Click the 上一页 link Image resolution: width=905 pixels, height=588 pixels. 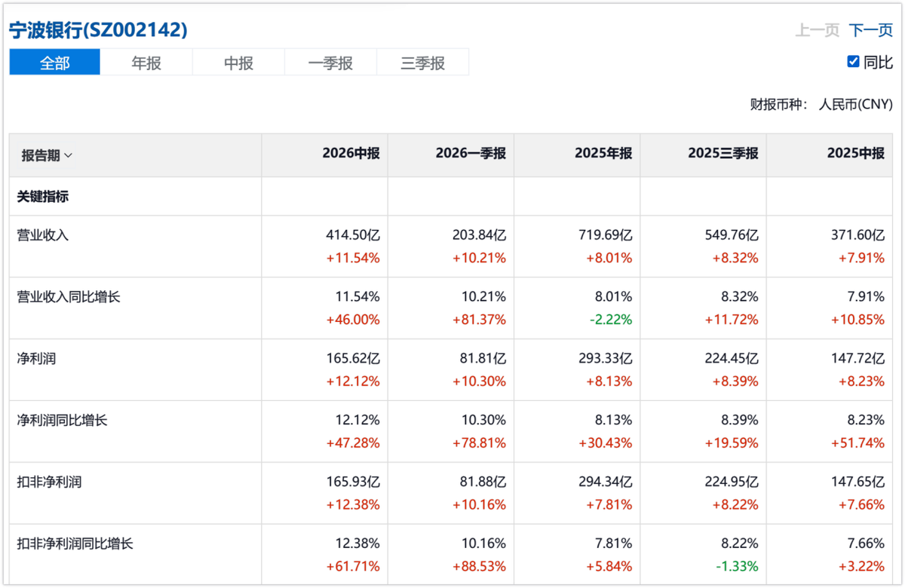tap(818, 30)
